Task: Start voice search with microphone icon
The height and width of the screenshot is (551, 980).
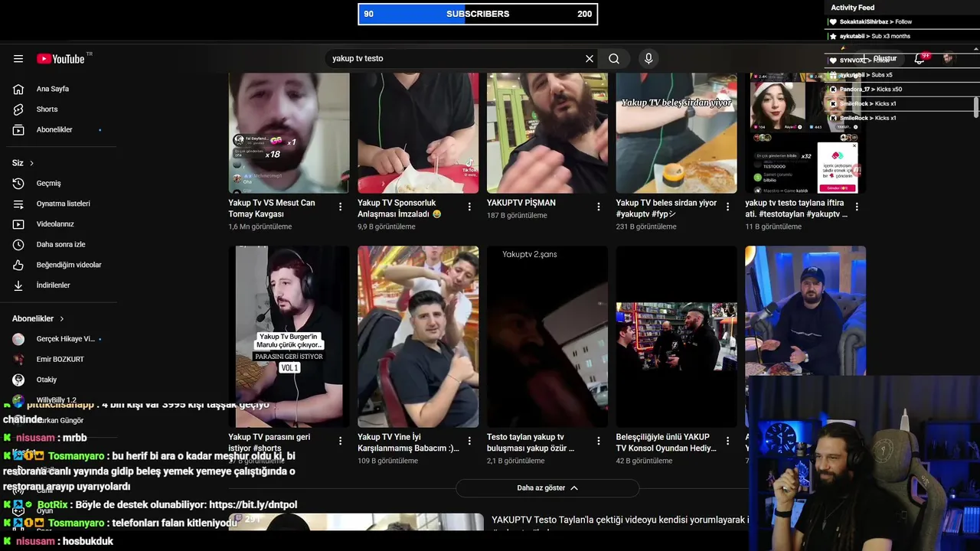Action: (x=648, y=58)
